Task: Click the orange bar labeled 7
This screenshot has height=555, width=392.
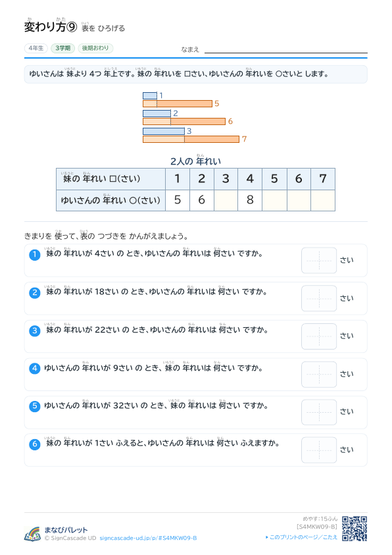Action: pos(191,139)
